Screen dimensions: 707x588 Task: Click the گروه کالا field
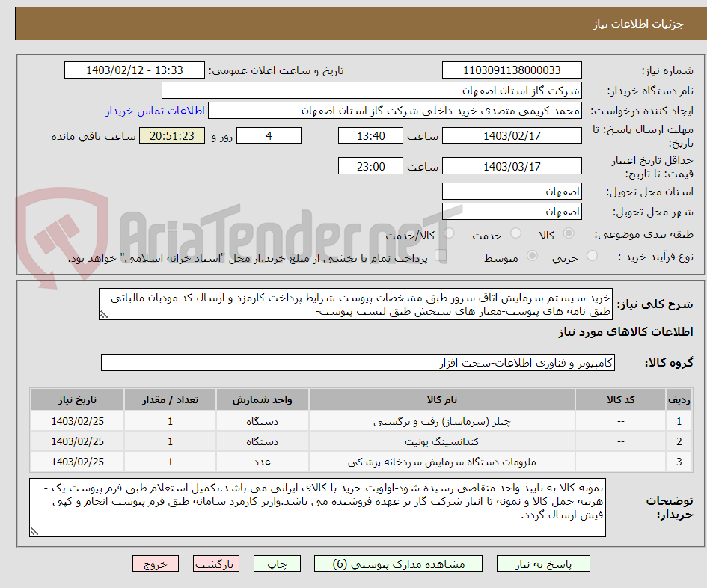tap(358, 363)
